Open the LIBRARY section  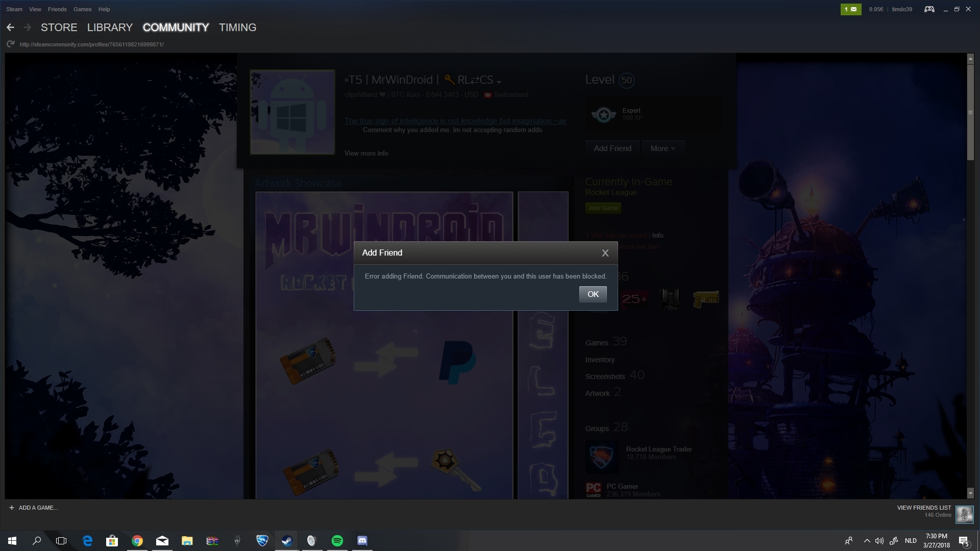pyautogui.click(x=110, y=28)
